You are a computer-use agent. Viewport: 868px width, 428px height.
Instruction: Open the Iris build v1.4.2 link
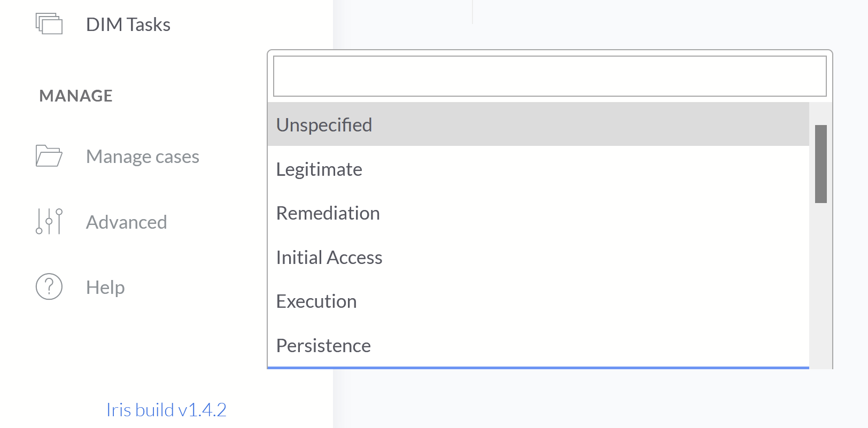(x=166, y=409)
